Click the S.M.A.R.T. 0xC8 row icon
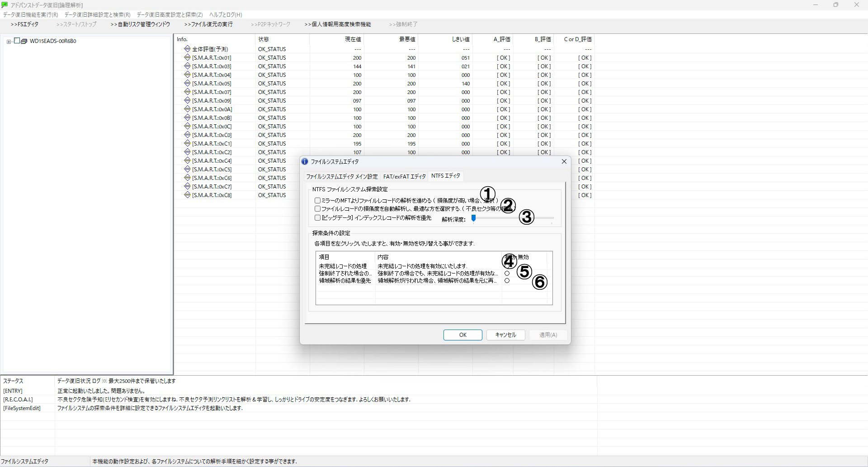 (x=187, y=195)
